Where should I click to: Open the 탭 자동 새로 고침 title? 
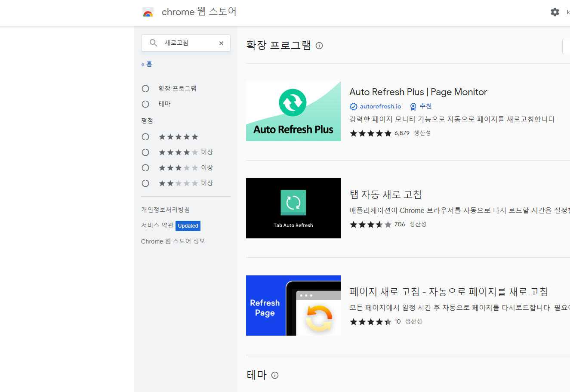[x=386, y=194]
